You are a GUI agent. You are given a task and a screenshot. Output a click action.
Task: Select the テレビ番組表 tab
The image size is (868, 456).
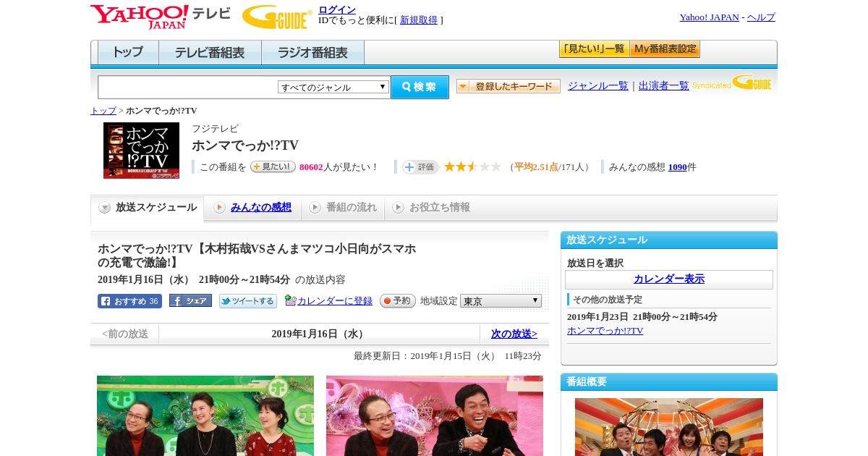[210, 53]
